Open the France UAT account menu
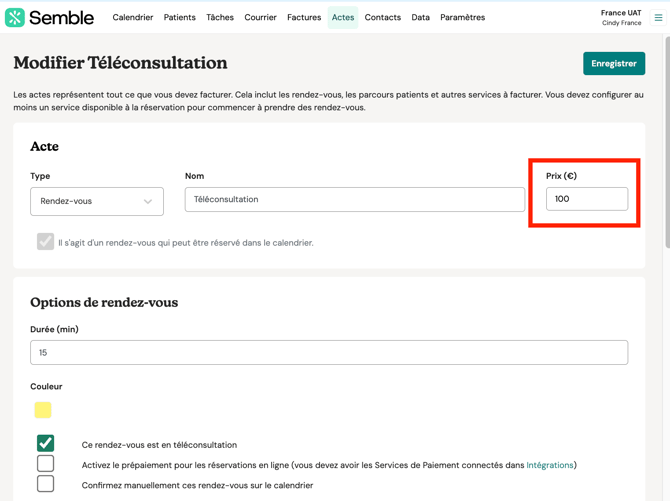Viewport: 670px width, 501px height. [621, 17]
